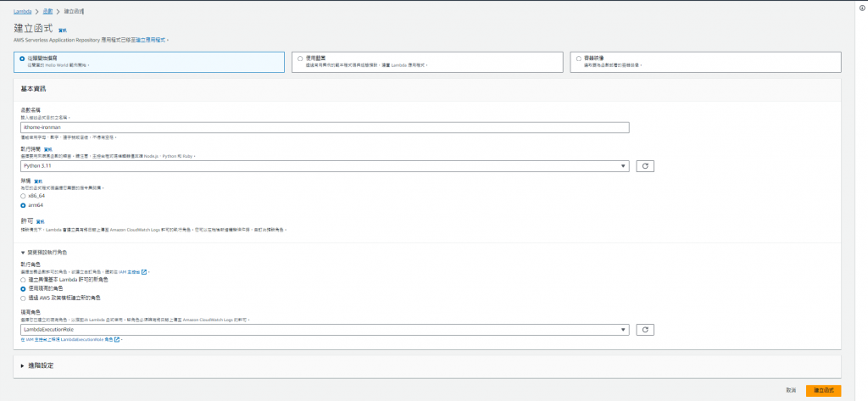Open the IAM 主控台 external link
The image size is (868, 401).
coord(132,272)
